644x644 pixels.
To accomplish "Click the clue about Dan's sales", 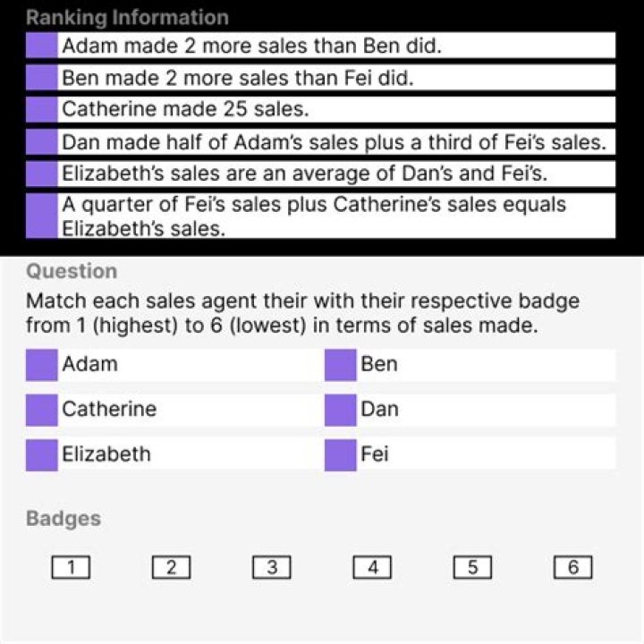I will point(320,141).
